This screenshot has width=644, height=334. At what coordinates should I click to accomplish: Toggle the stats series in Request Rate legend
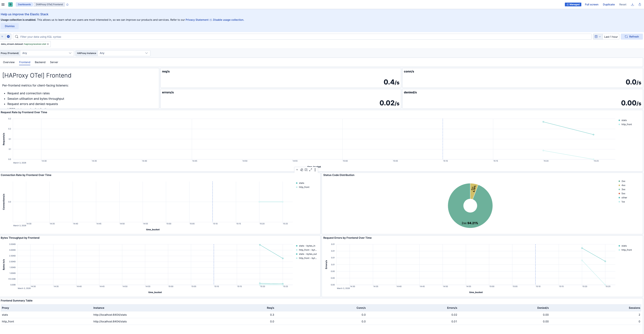coord(624,120)
